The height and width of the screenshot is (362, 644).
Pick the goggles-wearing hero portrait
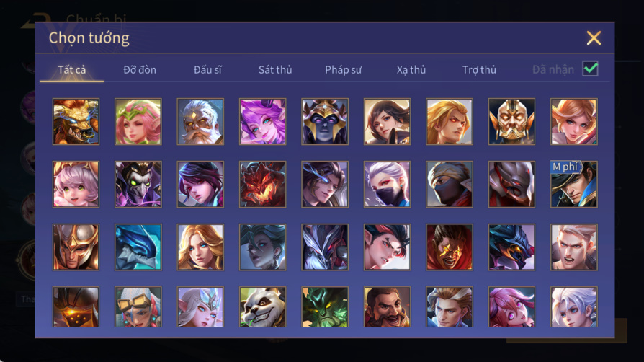coord(138,307)
